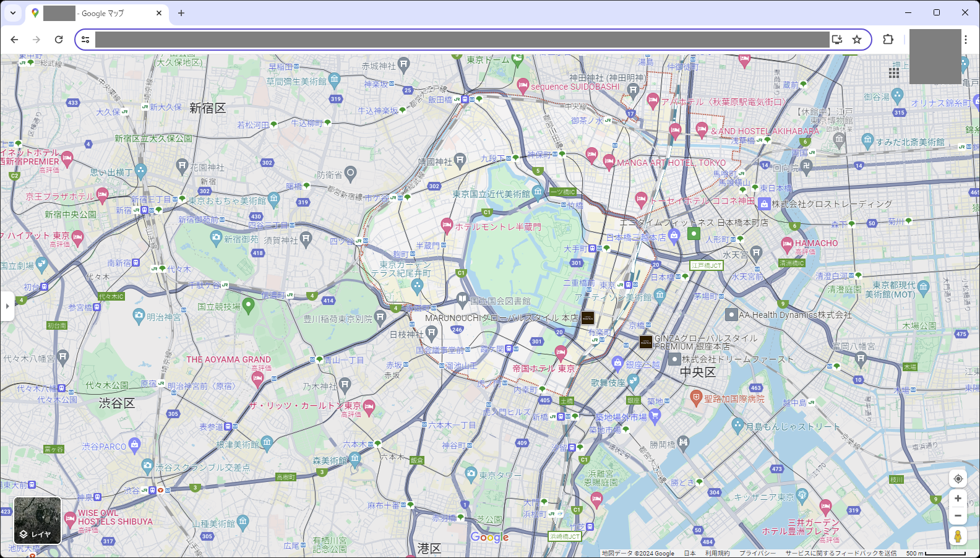
Task: Select ザ・リッツ・カールトン東京 hotel pin
Action: pyautogui.click(x=369, y=406)
